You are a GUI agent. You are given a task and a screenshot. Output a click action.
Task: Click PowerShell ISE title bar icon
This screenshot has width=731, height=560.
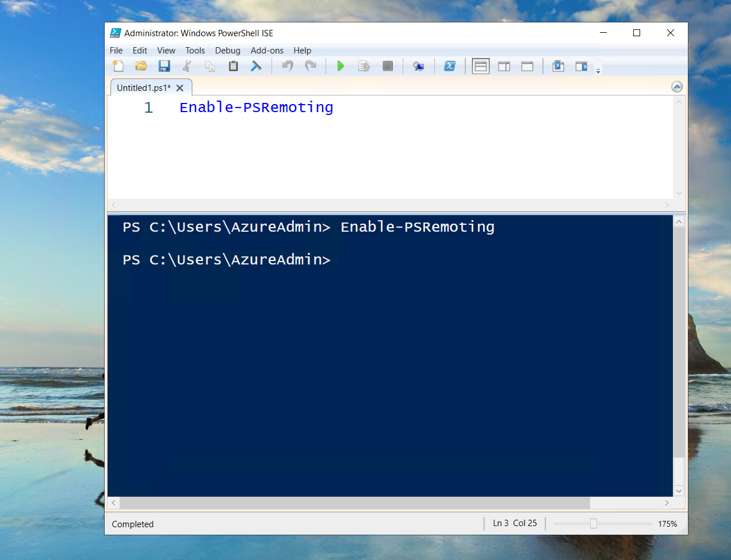(x=116, y=33)
